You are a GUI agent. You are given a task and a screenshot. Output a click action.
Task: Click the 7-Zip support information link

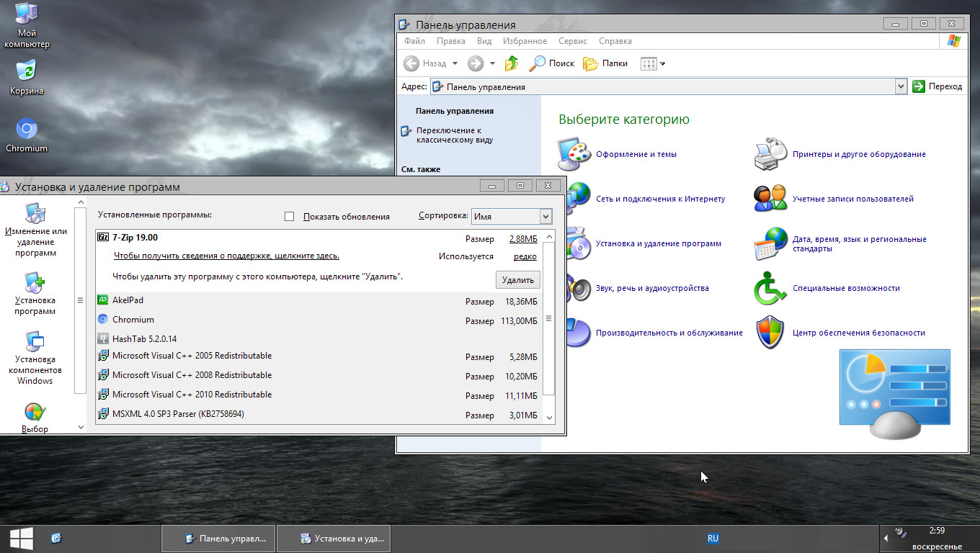point(226,256)
